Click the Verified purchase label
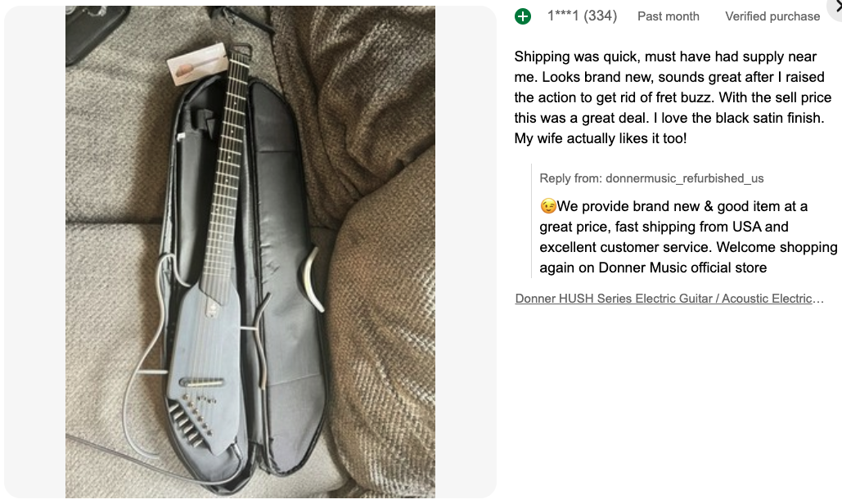 (772, 16)
